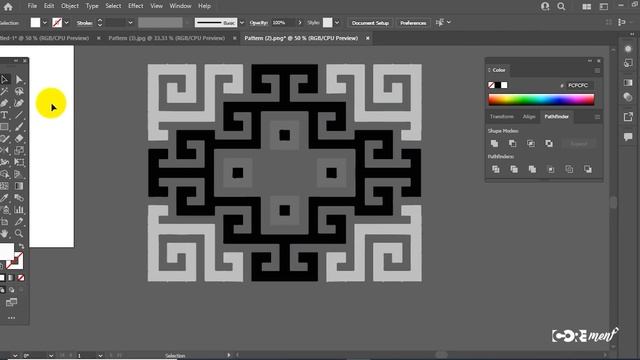Click the Outline pathfinder icon
The height and width of the screenshot is (360, 640).
[569, 169]
